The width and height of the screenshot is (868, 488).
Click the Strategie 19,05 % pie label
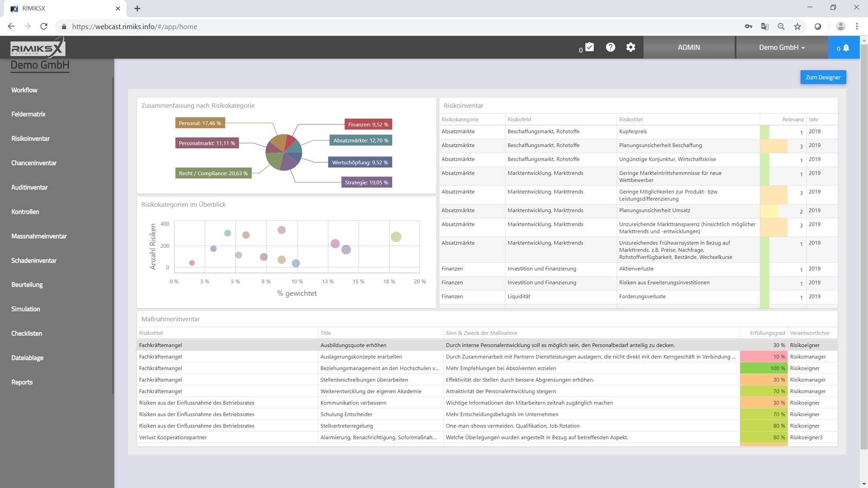click(x=366, y=182)
